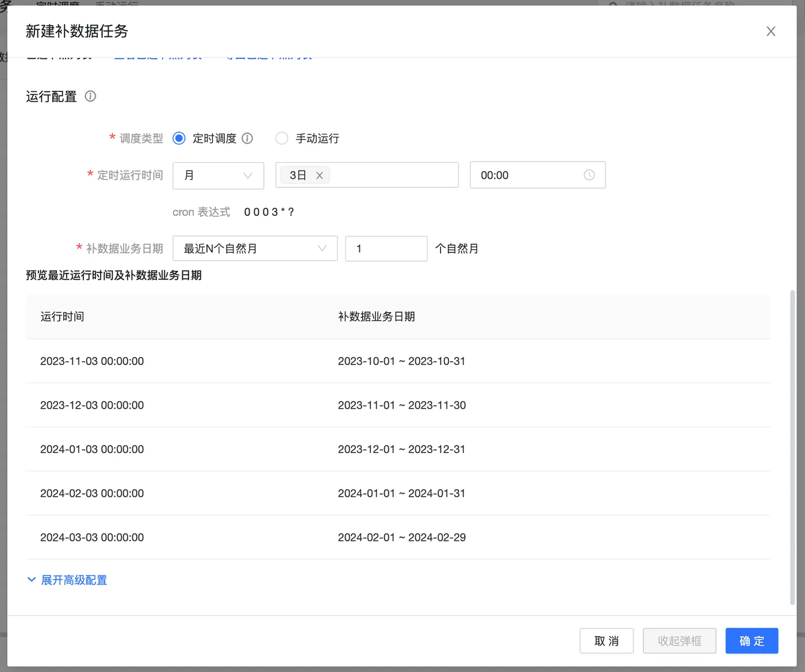805x672 pixels.
Task: Select the 定时调度 radio button
Action: (x=179, y=139)
